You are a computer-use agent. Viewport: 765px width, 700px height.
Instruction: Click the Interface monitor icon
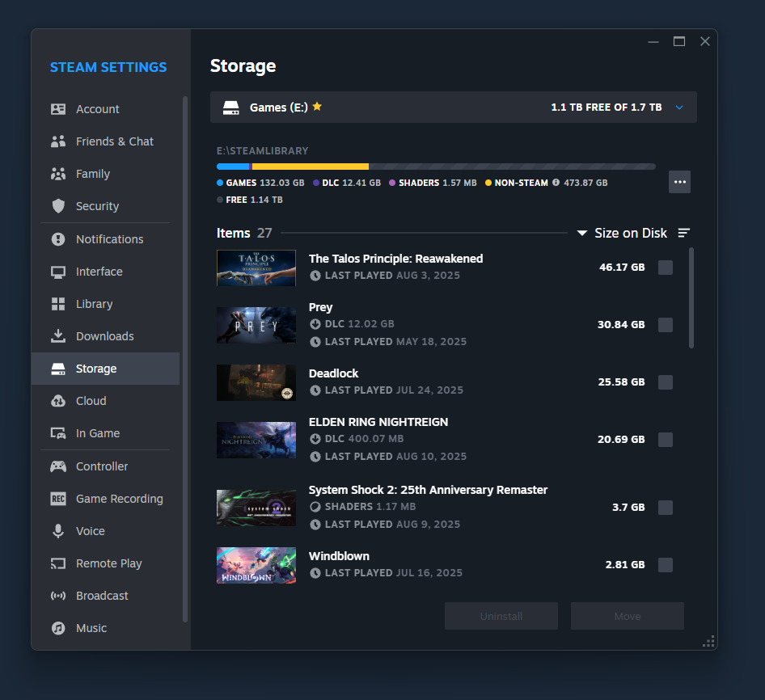click(x=58, y=272)
